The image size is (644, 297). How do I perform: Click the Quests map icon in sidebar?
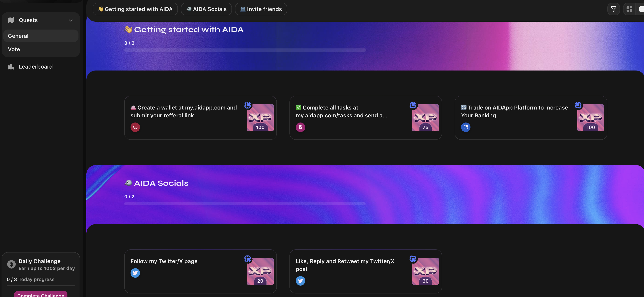click(11, 20)
